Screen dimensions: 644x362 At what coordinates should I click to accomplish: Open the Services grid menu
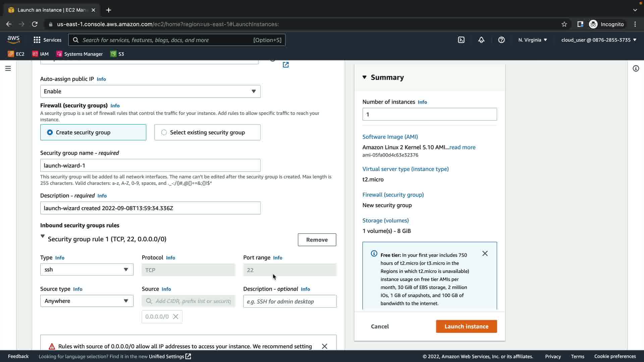pos(47,40)
